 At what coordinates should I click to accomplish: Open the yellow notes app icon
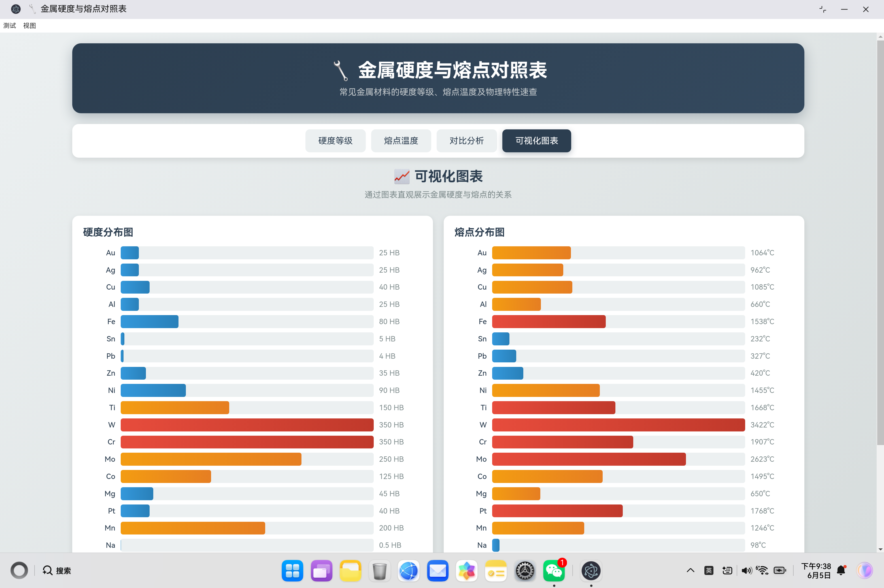tap(496, 570)
